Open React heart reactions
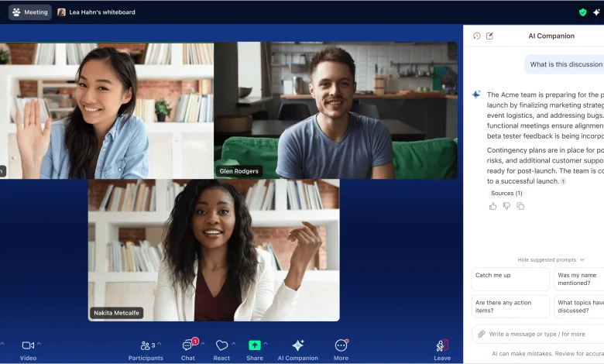This screenshot has height=364, width=604. tap(221, 350)
